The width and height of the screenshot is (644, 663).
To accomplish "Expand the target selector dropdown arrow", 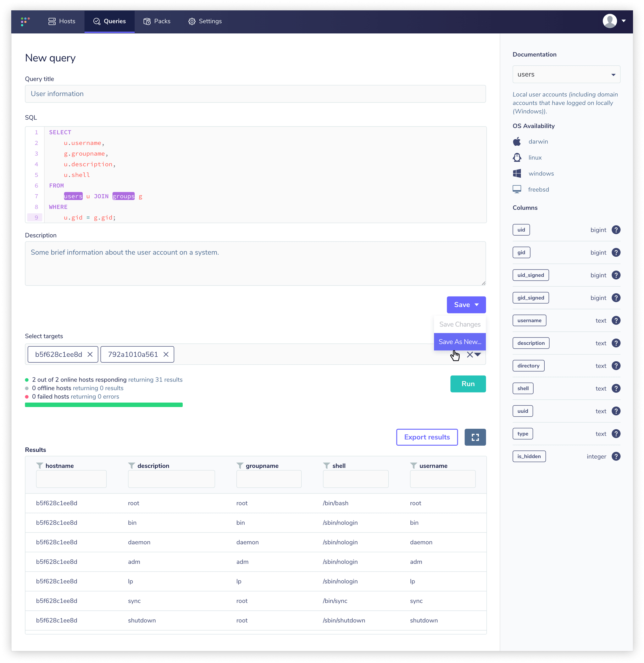I will (478, 354).
